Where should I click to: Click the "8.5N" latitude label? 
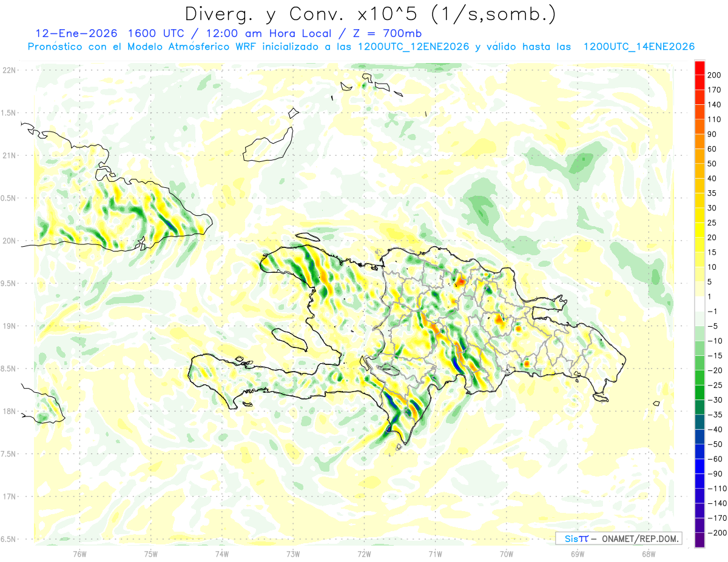pyautogui.click(x=8, y=369)
